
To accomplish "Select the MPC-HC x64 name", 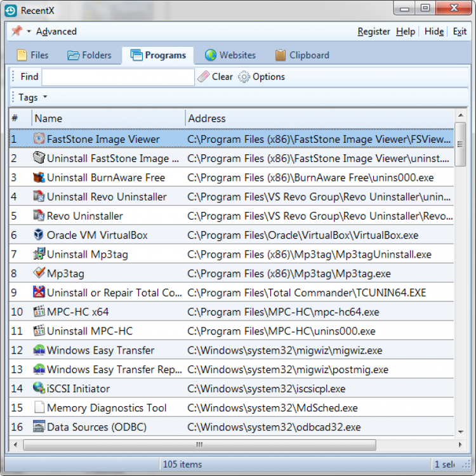I will [77, 312].
